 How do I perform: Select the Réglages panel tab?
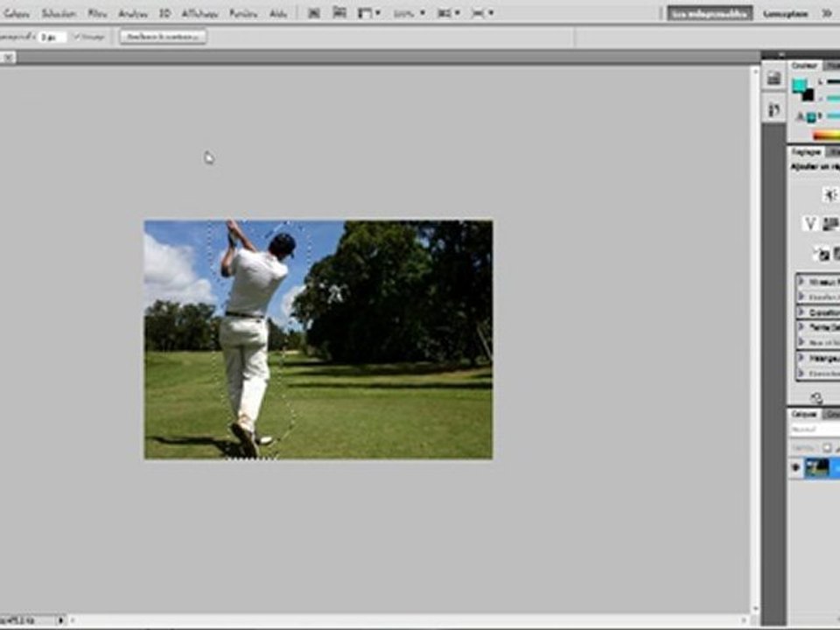pyautogui.click(x=806, y=152)
